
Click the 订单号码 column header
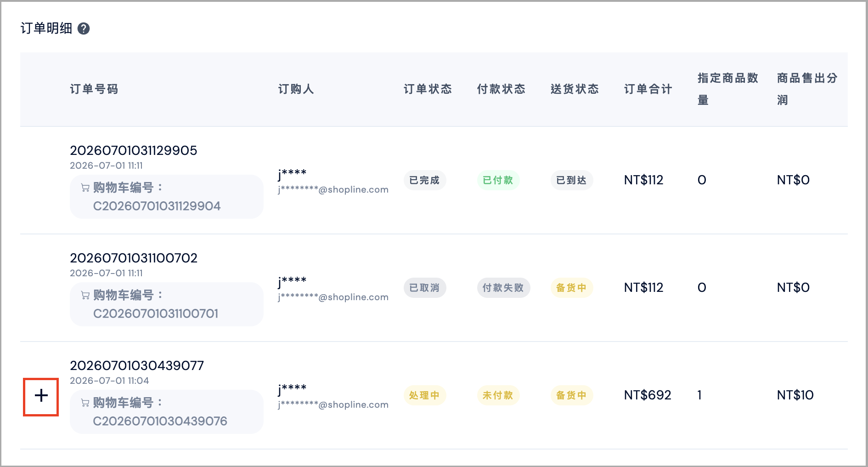[94, 89]
